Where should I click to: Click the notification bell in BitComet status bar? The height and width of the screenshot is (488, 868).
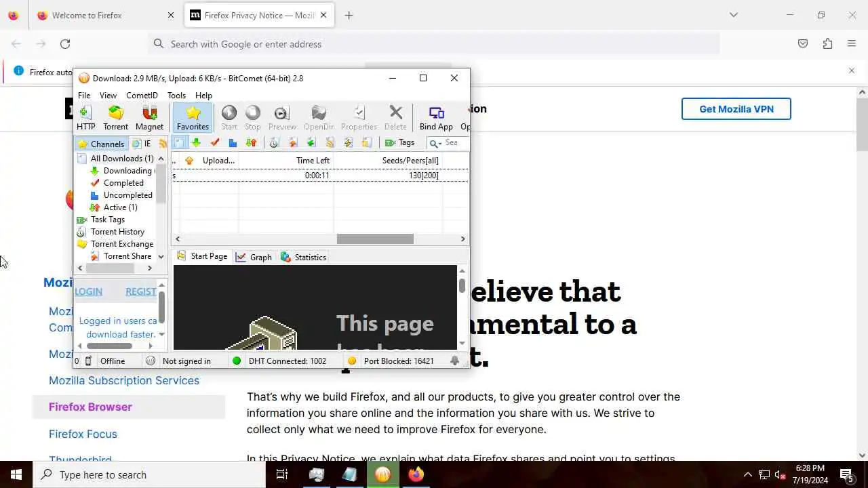click(454, 361)
